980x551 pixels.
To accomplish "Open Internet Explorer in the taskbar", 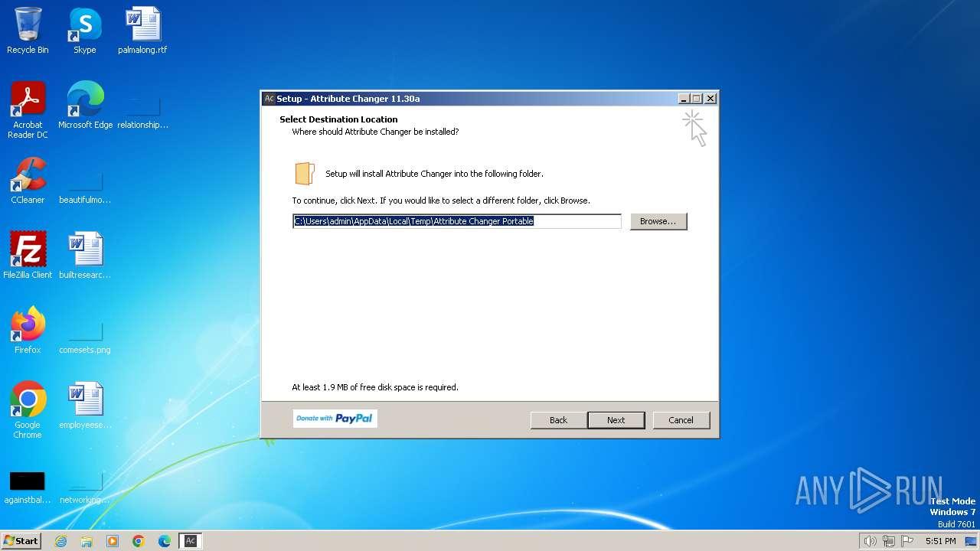I will pos(60,541).
